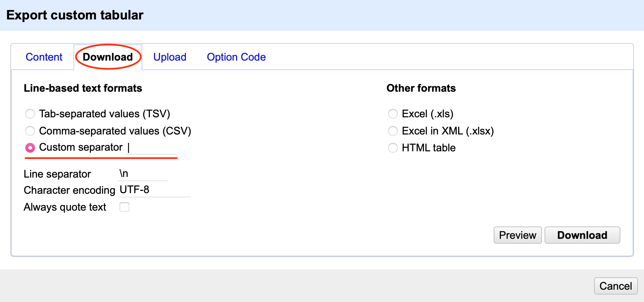Click the custom separator text field
Viewport: 644px width, 302px height.
click(151, 148)
